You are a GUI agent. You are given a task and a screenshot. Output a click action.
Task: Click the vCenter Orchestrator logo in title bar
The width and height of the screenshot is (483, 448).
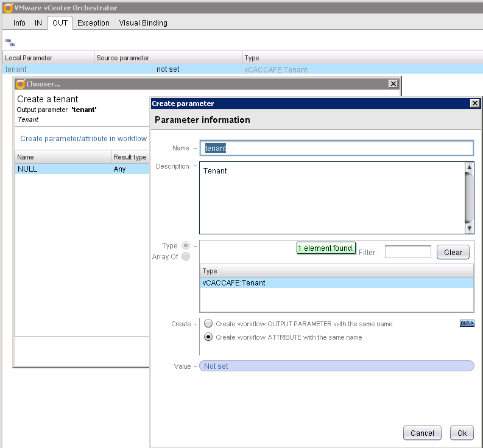coord(8,8)
